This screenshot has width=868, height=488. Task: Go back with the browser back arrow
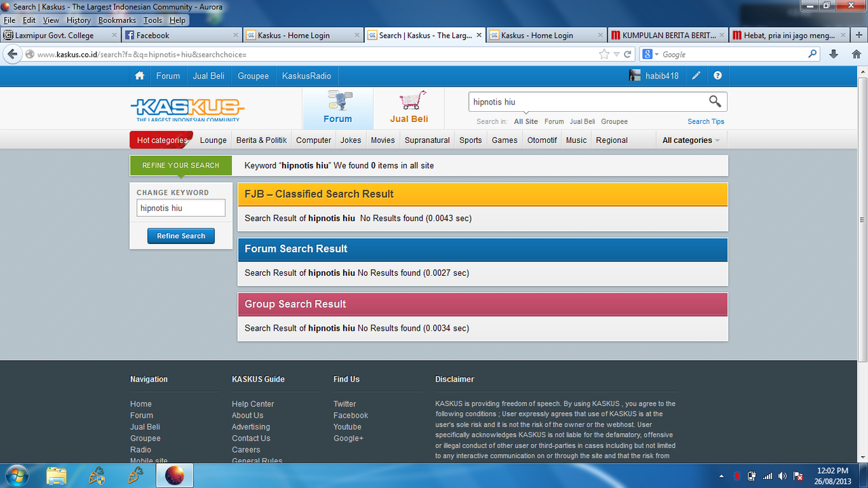(x=12, y=54)
